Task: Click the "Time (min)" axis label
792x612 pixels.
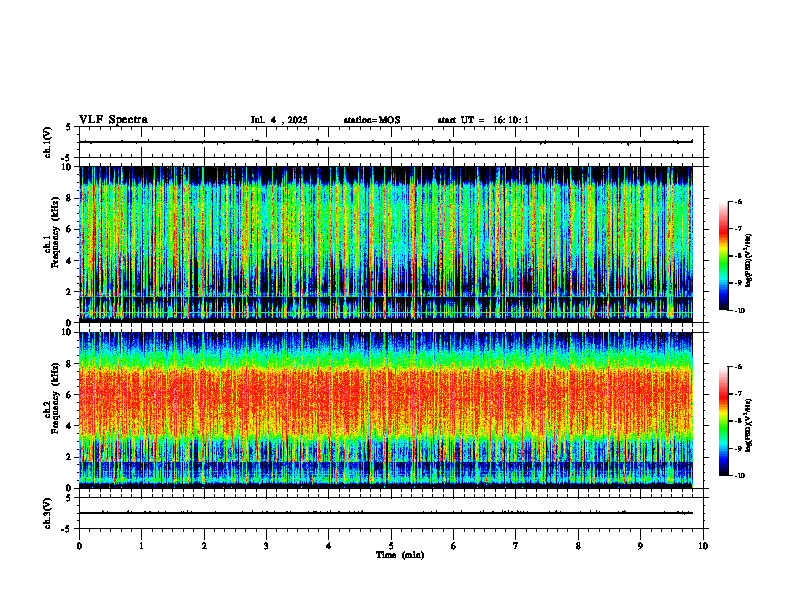Action: coord(400,555)
